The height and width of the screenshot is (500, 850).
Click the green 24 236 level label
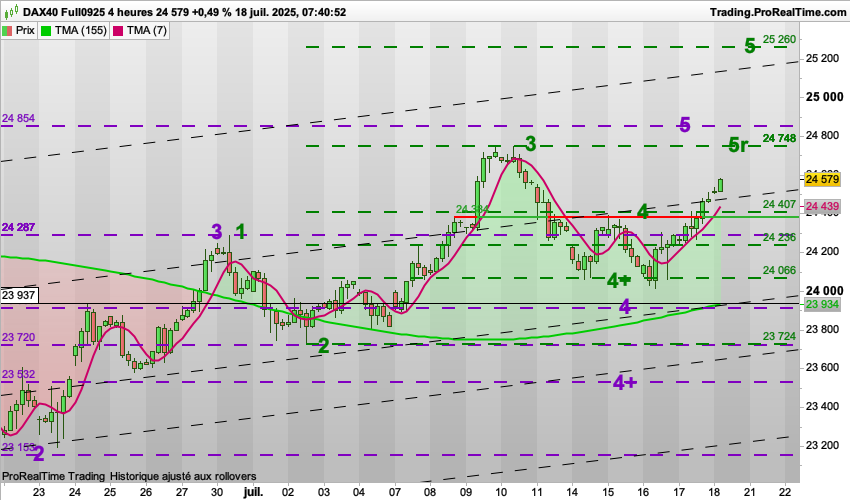tap(780, 238)
